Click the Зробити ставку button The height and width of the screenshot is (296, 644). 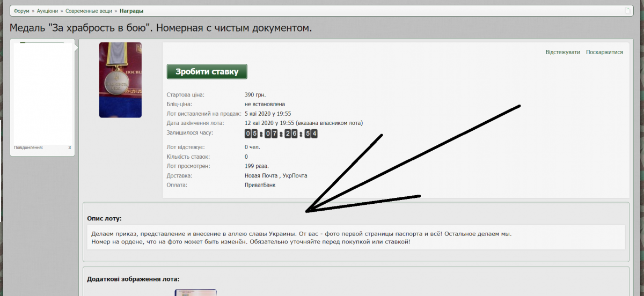[x=207, y=71]
